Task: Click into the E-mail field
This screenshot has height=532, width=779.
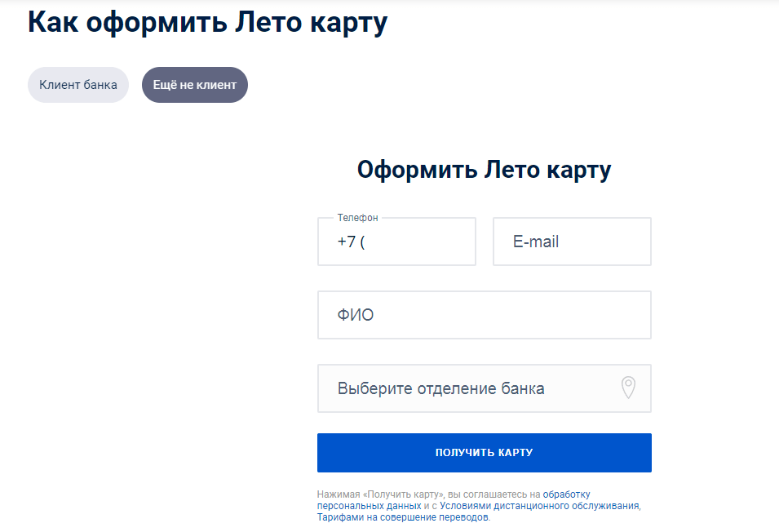Action: pos(572,242)
